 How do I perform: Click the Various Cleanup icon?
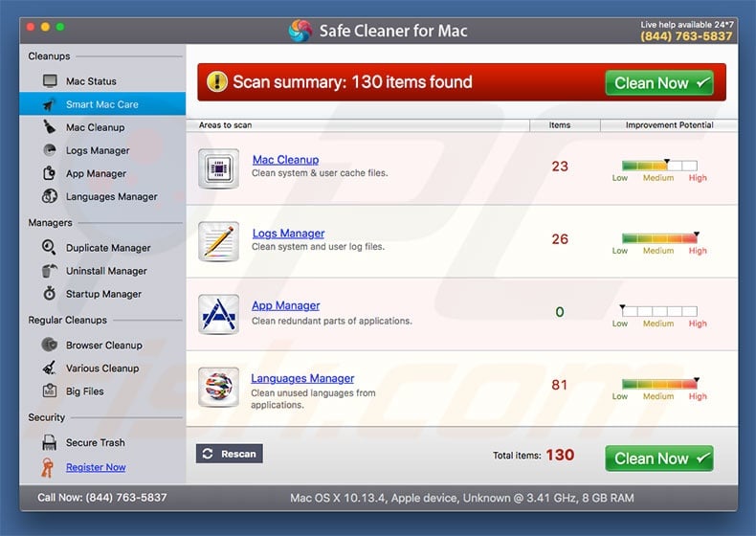pos(49,368)
